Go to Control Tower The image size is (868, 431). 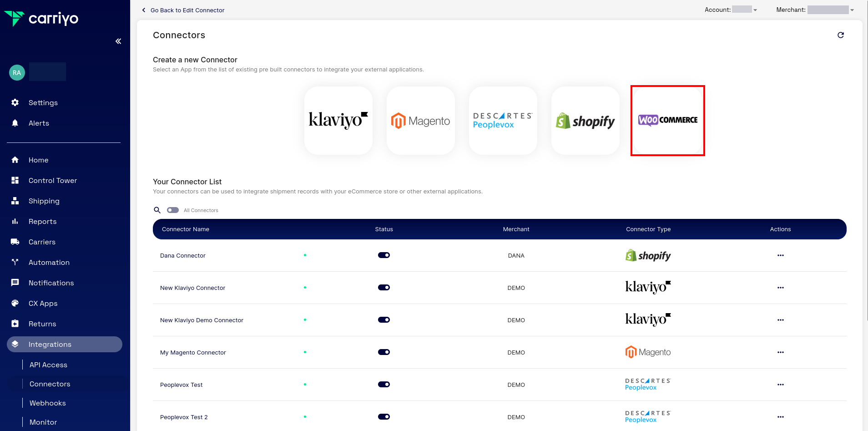tap(53, 180)
